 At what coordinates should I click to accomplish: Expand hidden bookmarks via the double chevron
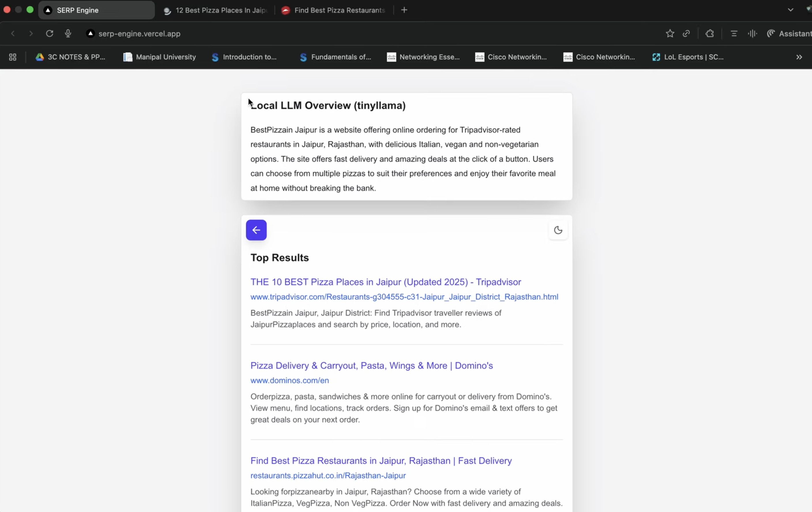799,57
